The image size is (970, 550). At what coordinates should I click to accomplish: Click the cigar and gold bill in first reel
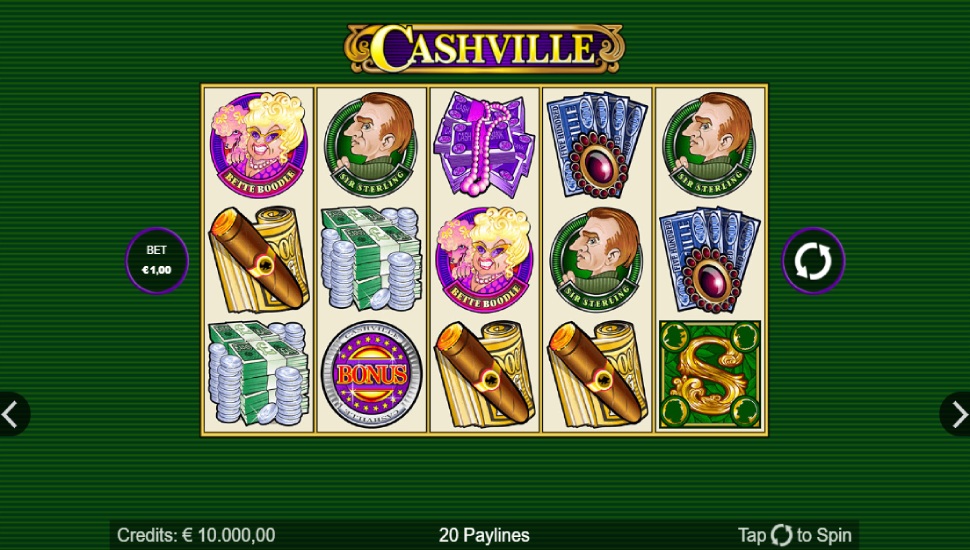[259, 259]
